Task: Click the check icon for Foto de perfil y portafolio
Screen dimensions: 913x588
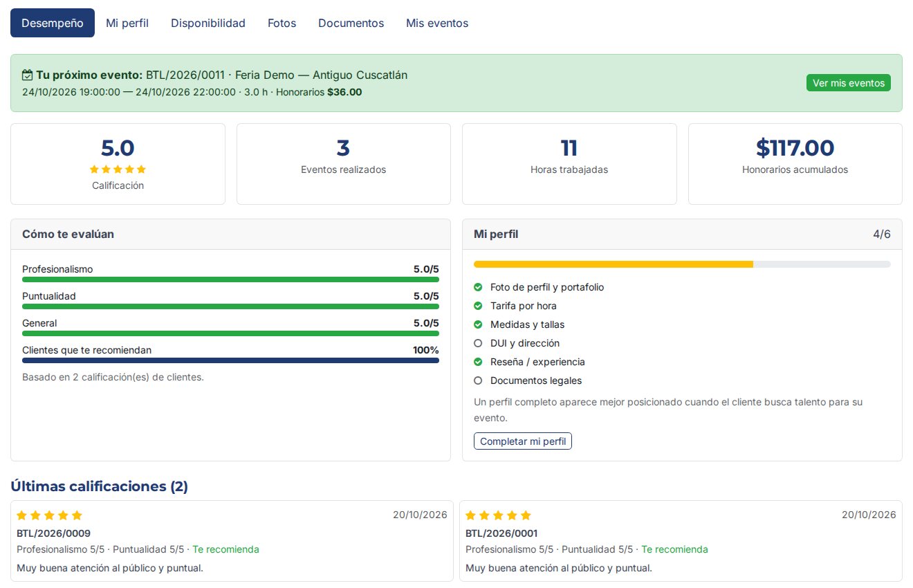Action: point(478,287)
